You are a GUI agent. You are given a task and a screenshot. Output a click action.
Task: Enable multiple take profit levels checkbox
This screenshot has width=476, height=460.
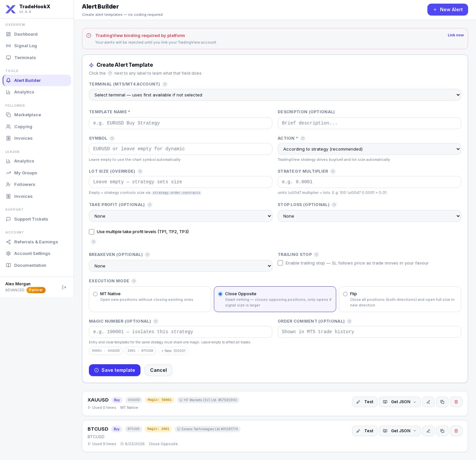click(92, 232)
